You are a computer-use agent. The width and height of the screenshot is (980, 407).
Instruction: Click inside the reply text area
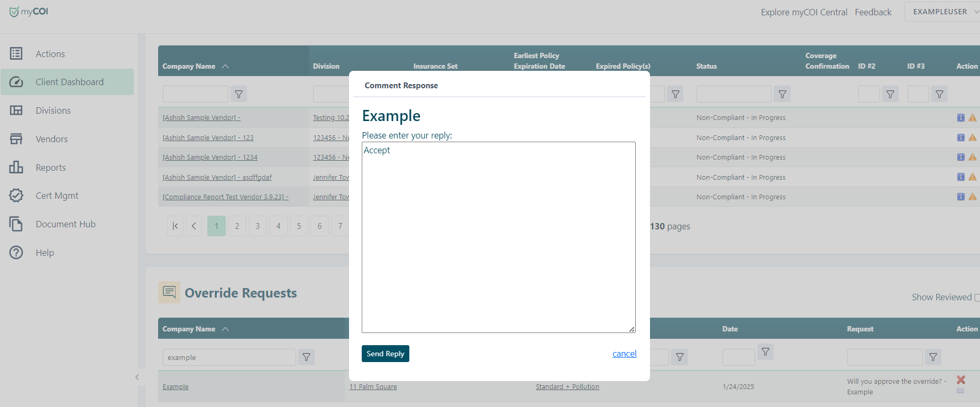(x=498, y=237)
